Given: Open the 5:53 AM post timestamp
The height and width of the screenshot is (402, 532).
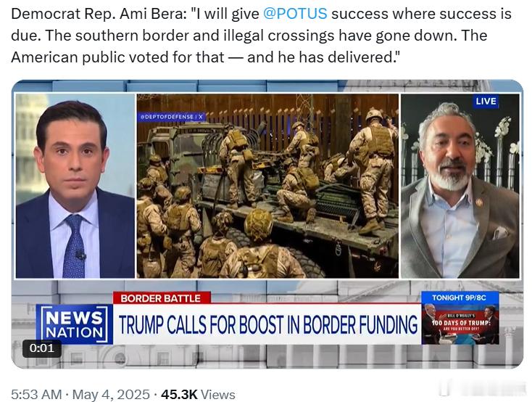Looking at the screenshot, I should click(36, 395).
